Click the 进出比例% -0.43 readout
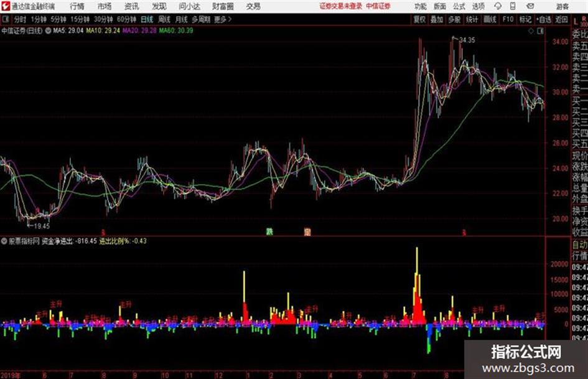 [123, 241]
